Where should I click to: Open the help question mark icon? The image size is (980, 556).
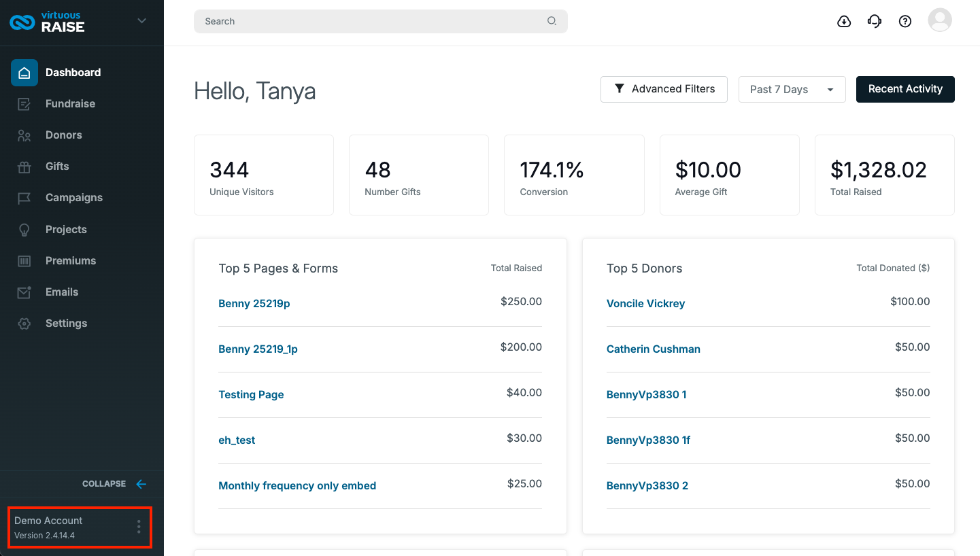coord(905,21)
